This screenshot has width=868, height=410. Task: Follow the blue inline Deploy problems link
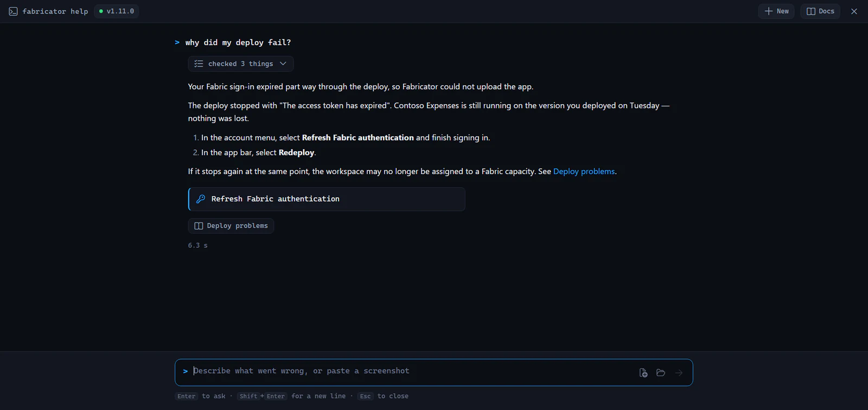584,171
